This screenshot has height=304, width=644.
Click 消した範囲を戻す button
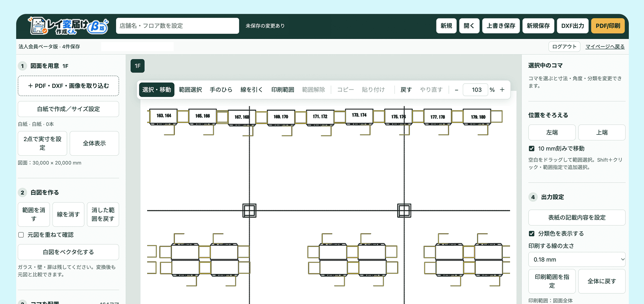pos(103,214)
